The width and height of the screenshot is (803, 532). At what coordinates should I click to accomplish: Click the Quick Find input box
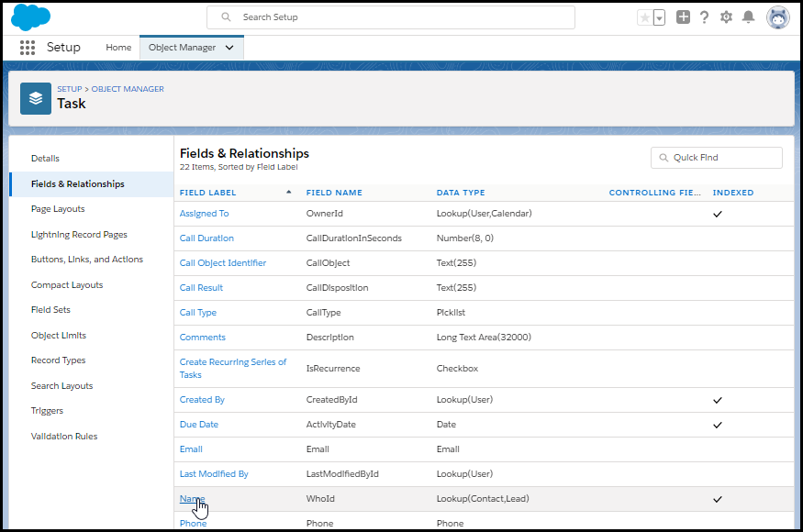click(717, 158)
